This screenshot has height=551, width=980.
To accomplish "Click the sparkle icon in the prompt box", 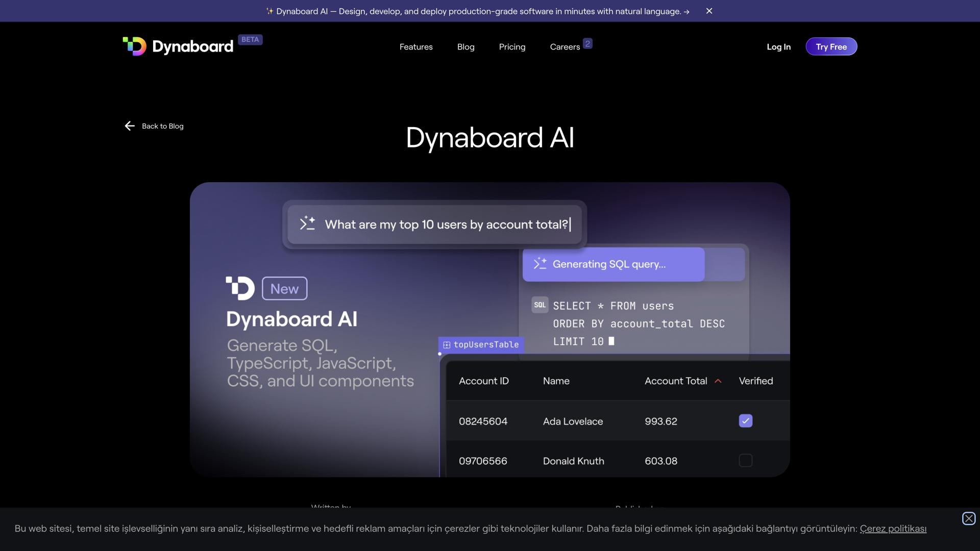I will 307,223.
